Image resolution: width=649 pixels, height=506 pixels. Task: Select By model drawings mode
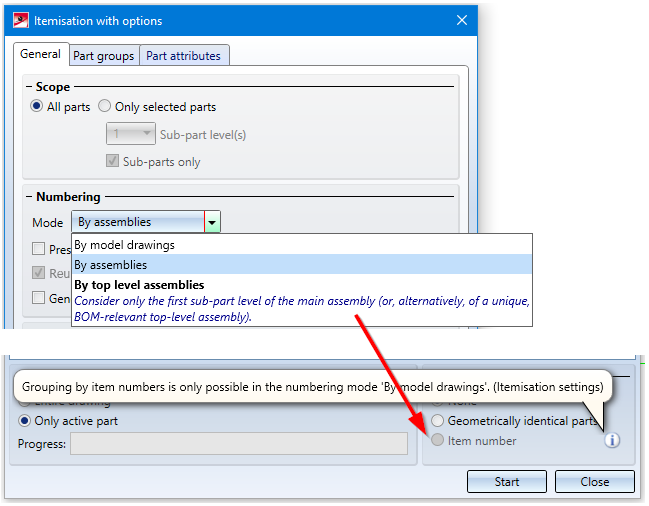pyautogui.click(x=302, y=245)
